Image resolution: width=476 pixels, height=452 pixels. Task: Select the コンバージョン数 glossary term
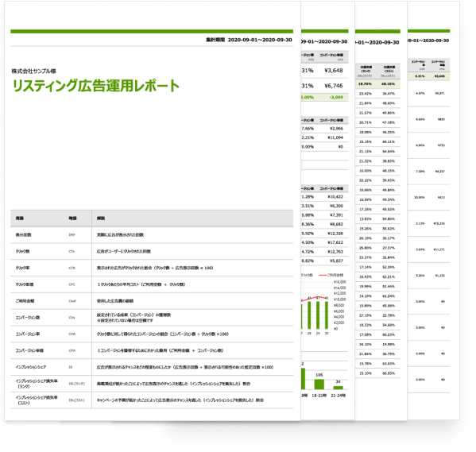[28, 318]
